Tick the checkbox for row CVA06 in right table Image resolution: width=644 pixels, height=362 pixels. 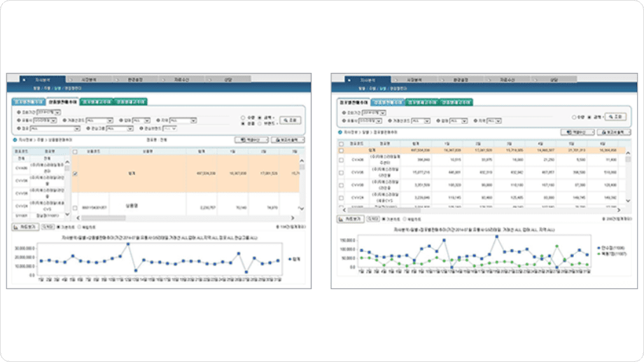tap(342, 160)
